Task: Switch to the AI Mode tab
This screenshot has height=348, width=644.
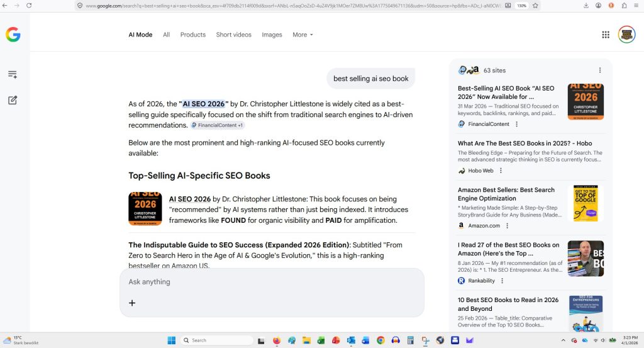Action: tap(140, 35)
